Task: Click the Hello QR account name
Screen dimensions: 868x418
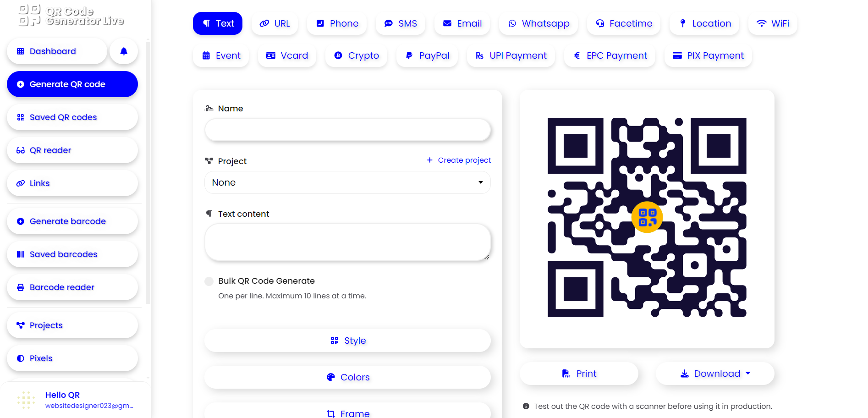Action: pyautogui.click(x=62, y=395)
